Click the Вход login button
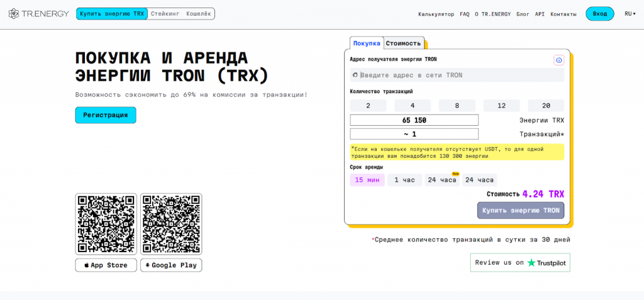This screenshot has width=644, height=300. tap(599, 14)
